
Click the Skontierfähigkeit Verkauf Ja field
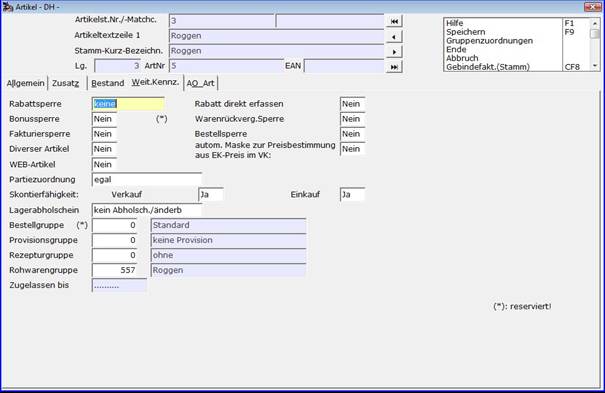(x=211, y=194)
